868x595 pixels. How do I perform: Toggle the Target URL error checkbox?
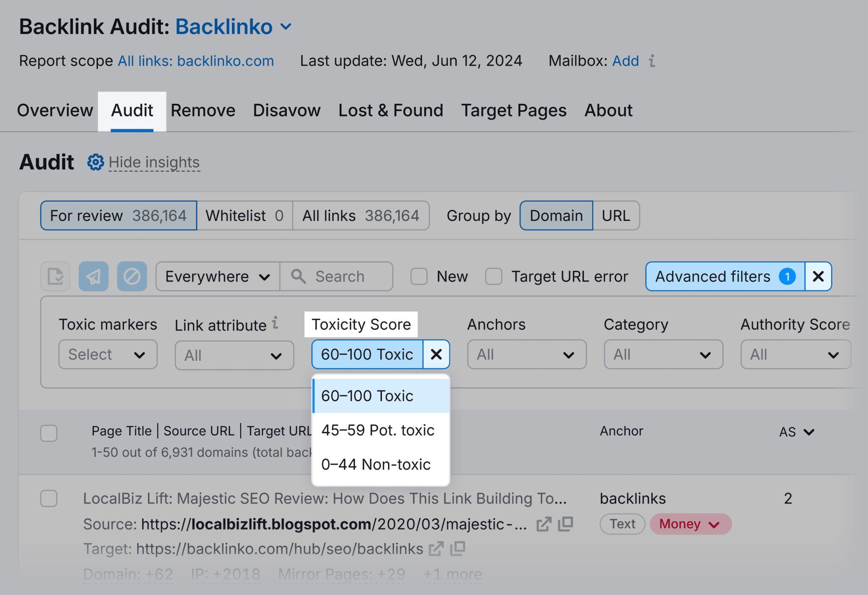click(495, 277)
